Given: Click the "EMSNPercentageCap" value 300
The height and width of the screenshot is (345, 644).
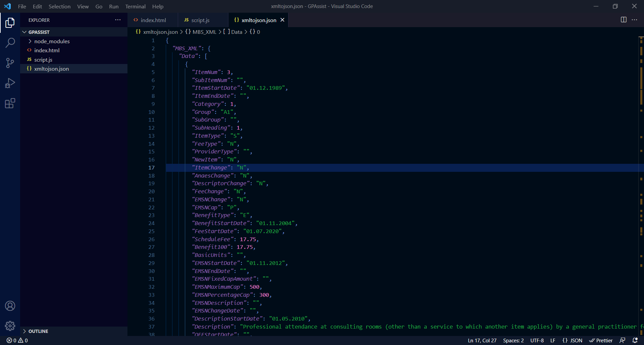Looking at the screenshot, I should [264, 295].
